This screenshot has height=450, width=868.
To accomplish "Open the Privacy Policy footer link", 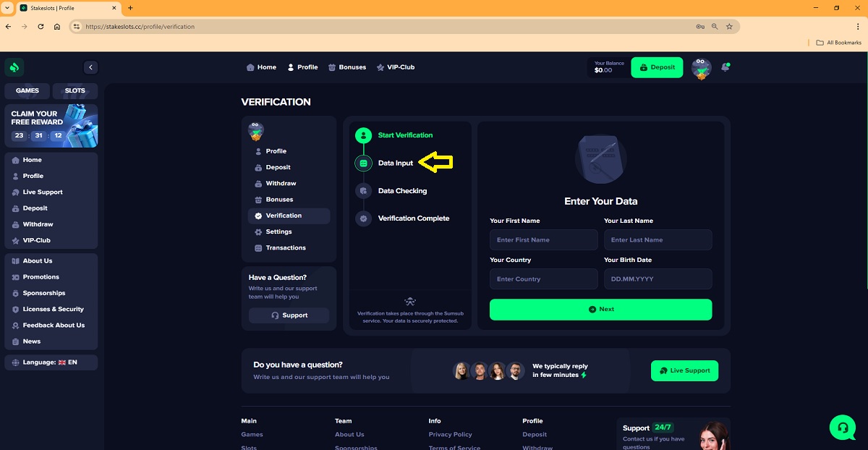I will pyautogui.click(x=450, y=434).
